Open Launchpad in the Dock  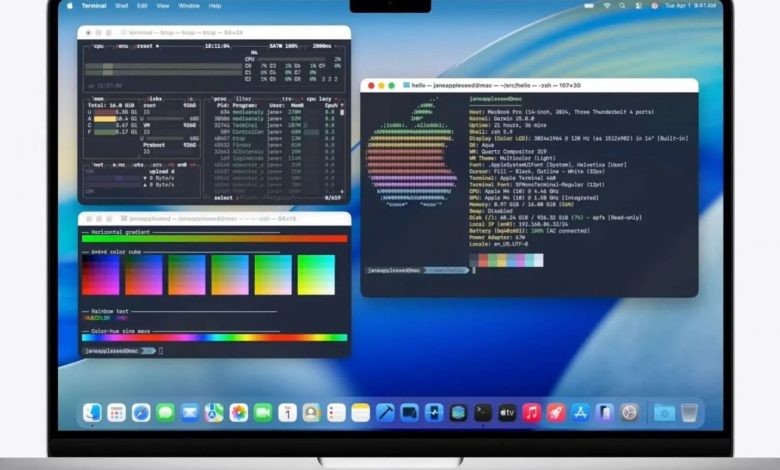[116, 412]
